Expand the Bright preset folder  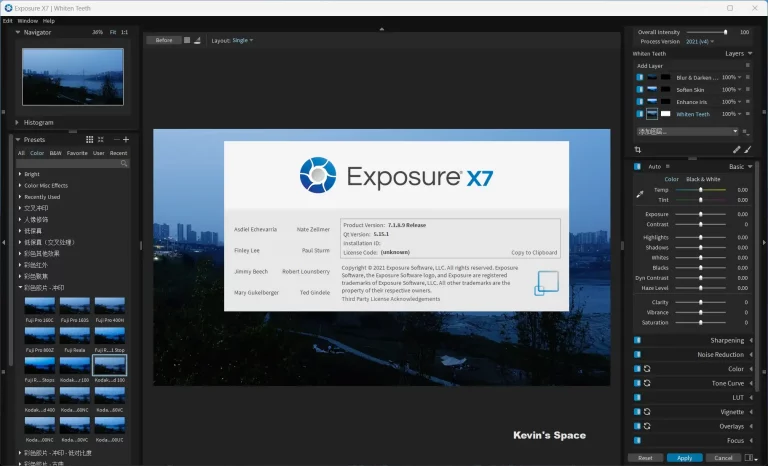point(20,174)
